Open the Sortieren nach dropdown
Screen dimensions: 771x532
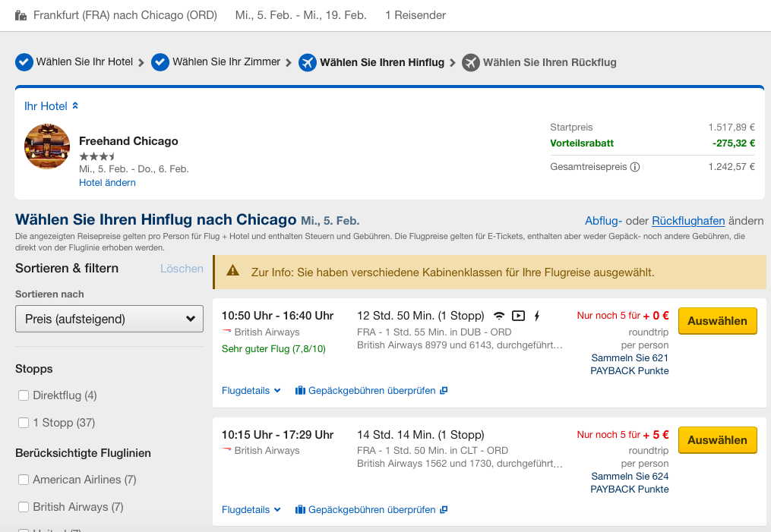click(x=109, y=319)
